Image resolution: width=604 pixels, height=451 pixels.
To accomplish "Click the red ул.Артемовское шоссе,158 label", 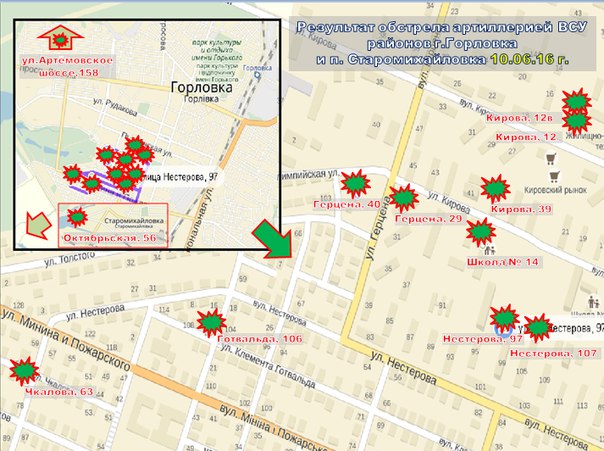I will [67, 66].
